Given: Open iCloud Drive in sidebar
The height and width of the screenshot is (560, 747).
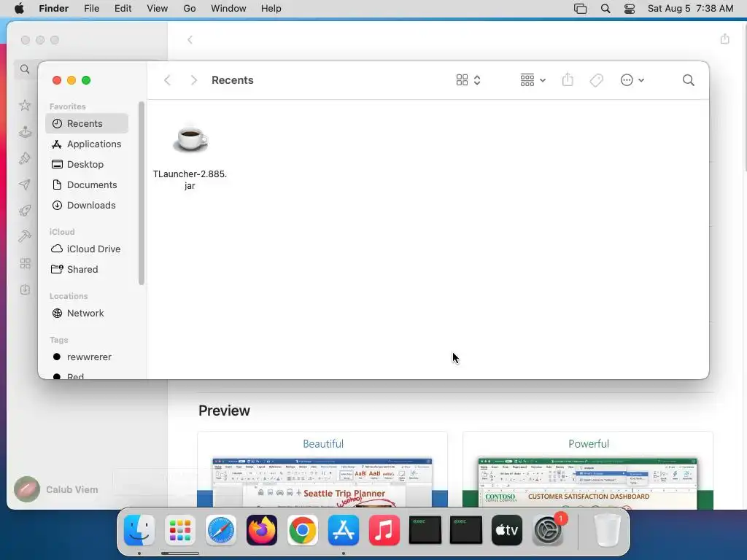Looking at the screenshot, I should [87, 249].
